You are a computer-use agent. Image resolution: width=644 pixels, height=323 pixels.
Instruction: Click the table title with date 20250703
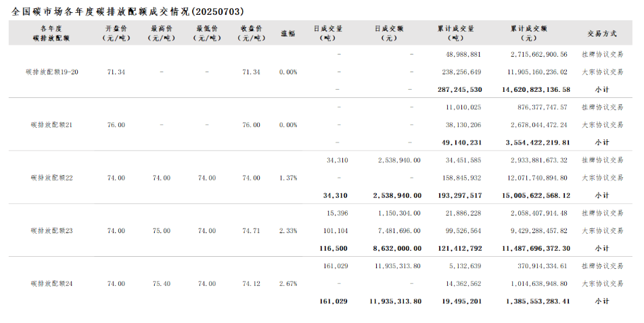coord(129,11)
